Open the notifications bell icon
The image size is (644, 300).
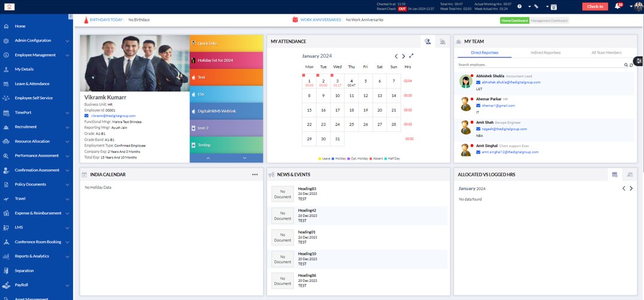coord(617,6)
